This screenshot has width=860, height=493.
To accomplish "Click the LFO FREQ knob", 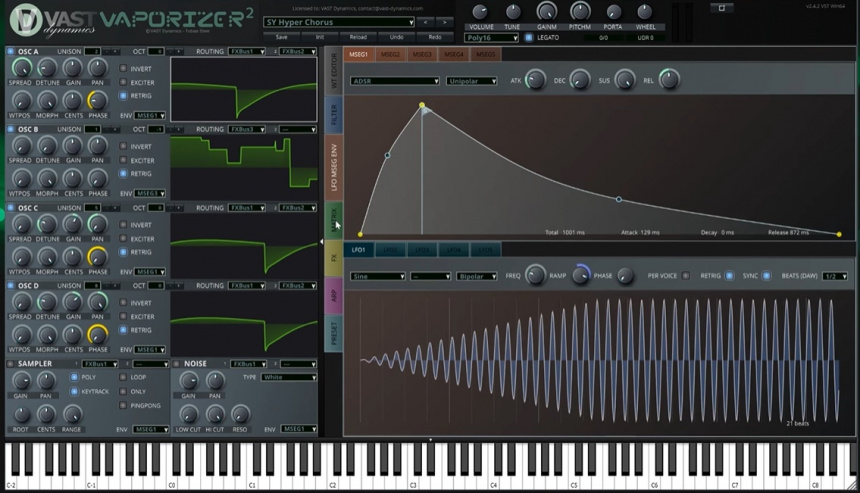I will click(535, 275).
